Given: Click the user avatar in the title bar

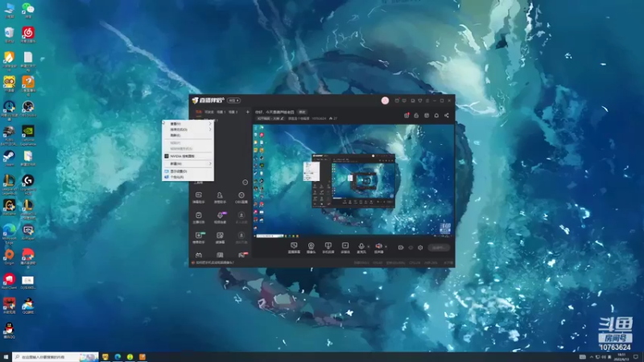Looking at the screenshot, I should (x=385, y=101).
